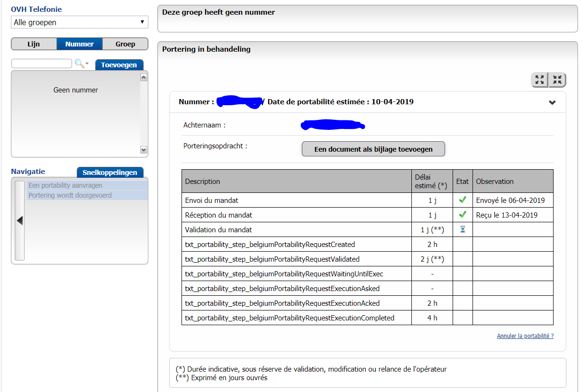Click the magnifying glass search icon
The image size is (582, 392).
click(x=79, y=63)
